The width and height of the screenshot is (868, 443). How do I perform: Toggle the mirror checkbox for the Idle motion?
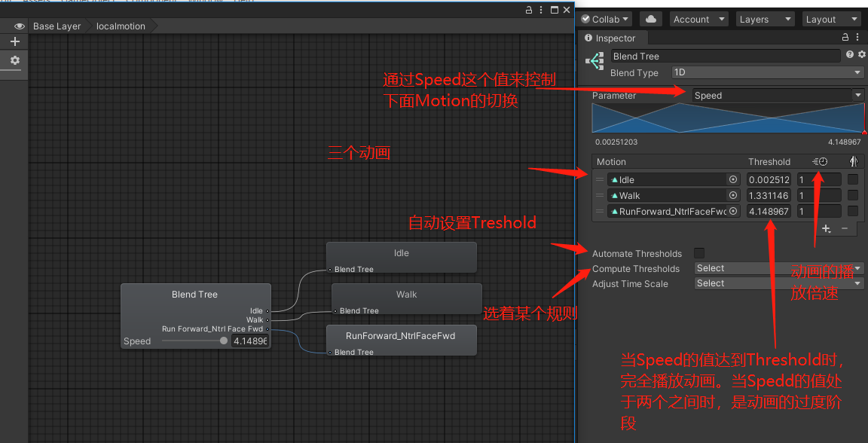coord(854,179)
